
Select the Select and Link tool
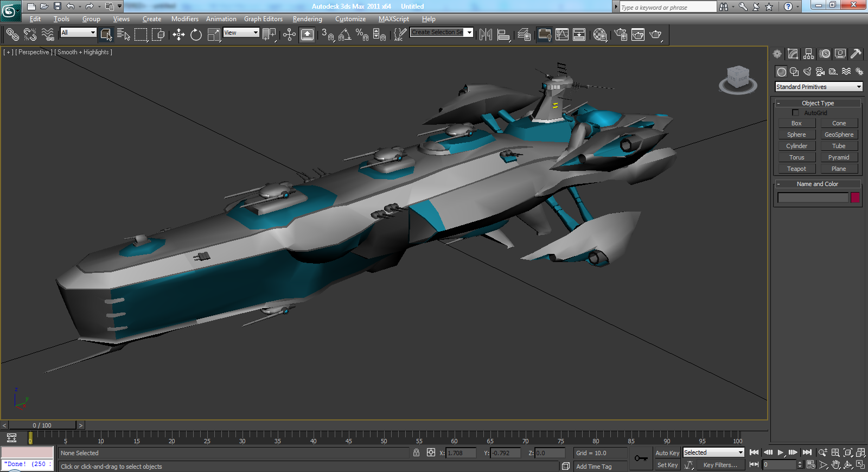(x=12, y=35)
